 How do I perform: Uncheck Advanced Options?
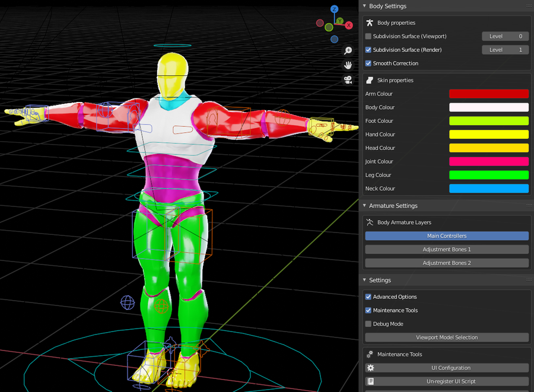point(368,297)
